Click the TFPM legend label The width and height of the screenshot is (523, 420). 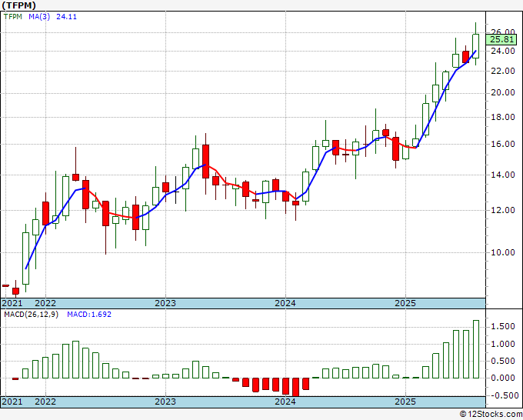[x=12, y=17]
